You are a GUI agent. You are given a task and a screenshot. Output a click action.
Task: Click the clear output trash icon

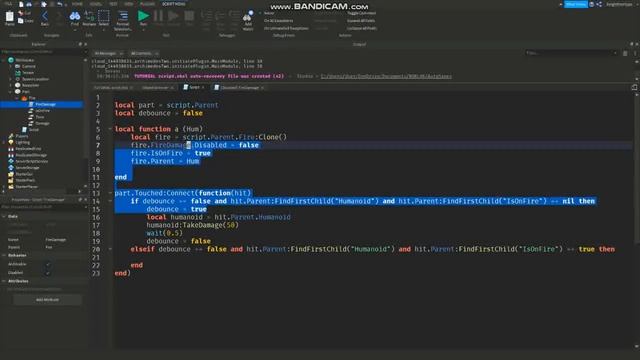[x=625, y=53]
